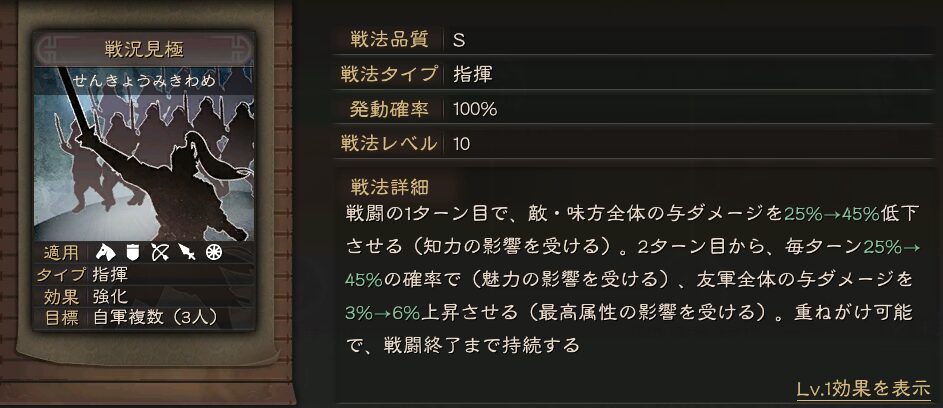This screenshot has width=943, height=408.
Task: Click the shield troop type icon
Action: tap(133, 252)
